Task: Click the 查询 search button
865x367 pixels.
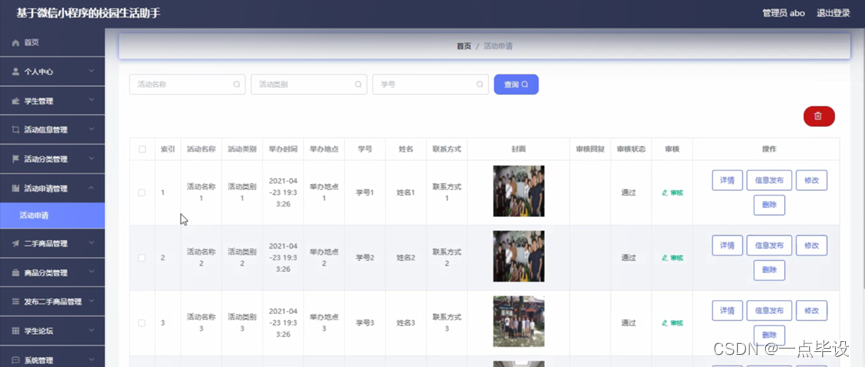Action: (516, 84)
